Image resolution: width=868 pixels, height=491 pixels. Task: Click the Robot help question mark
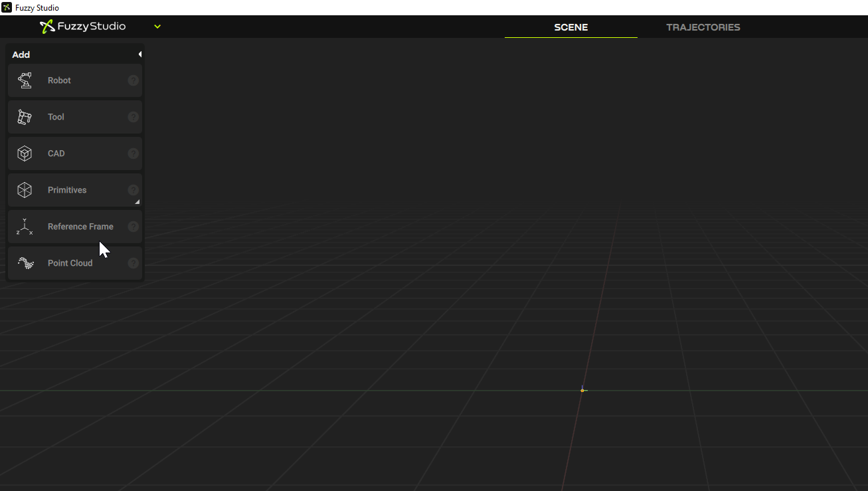pyautogui.click(x=132, y=80)
